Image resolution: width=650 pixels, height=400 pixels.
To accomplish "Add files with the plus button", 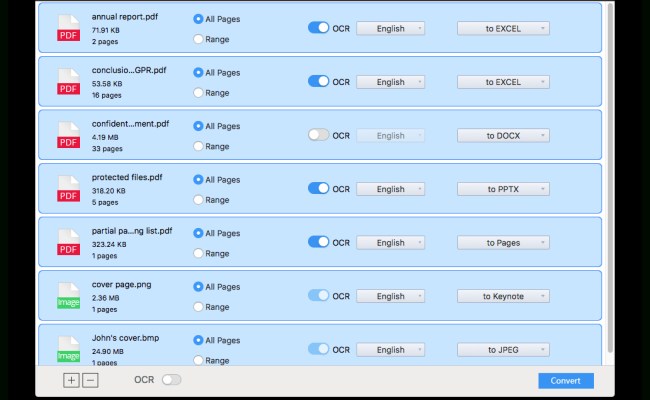I will 71,380.
